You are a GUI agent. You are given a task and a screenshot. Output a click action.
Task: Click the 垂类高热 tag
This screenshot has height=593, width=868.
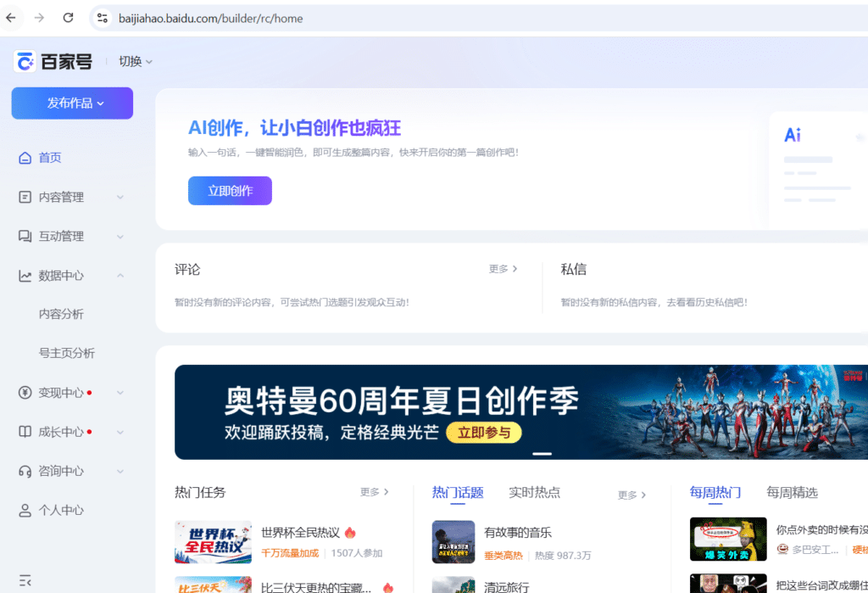504,556
